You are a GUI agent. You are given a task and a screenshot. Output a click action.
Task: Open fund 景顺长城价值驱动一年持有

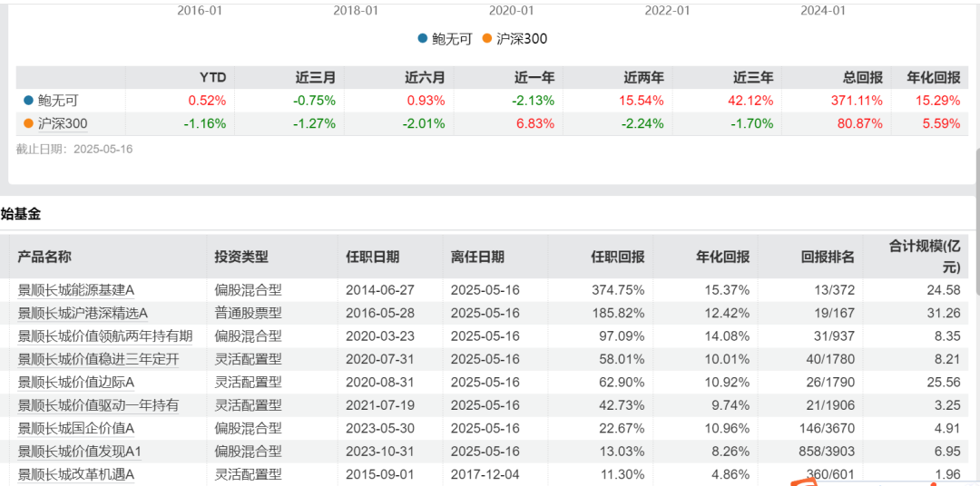coord(98,405)
